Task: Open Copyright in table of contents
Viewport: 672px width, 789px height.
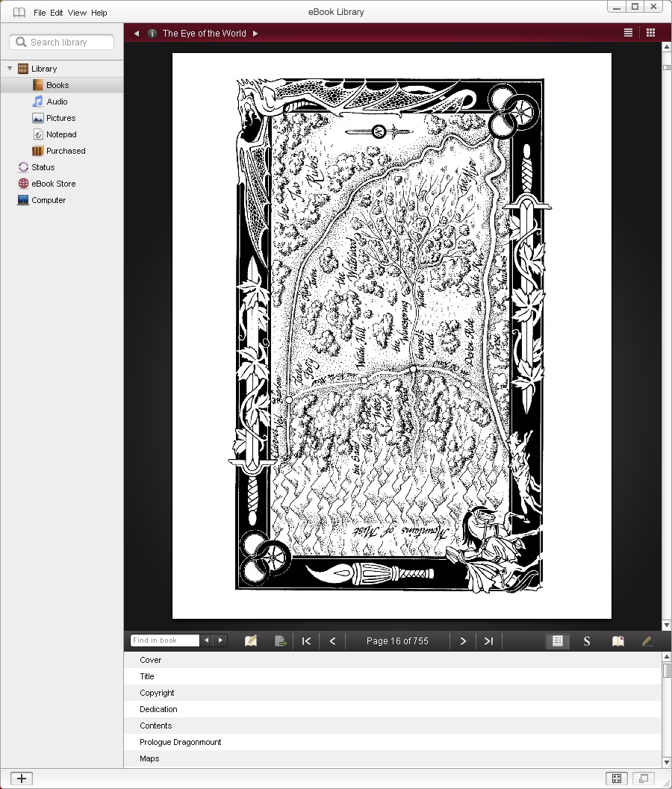Action: [x=393, y=693]
